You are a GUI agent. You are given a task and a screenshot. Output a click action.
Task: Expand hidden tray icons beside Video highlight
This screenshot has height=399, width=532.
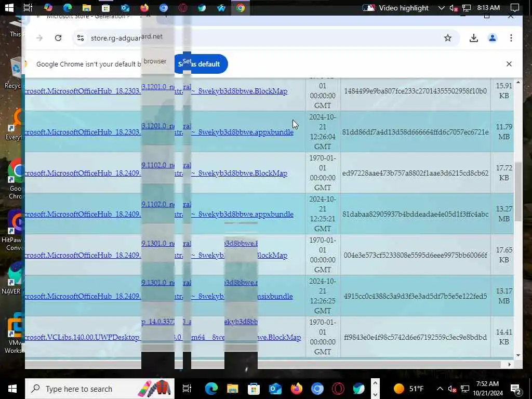click(x=441, y=7)
